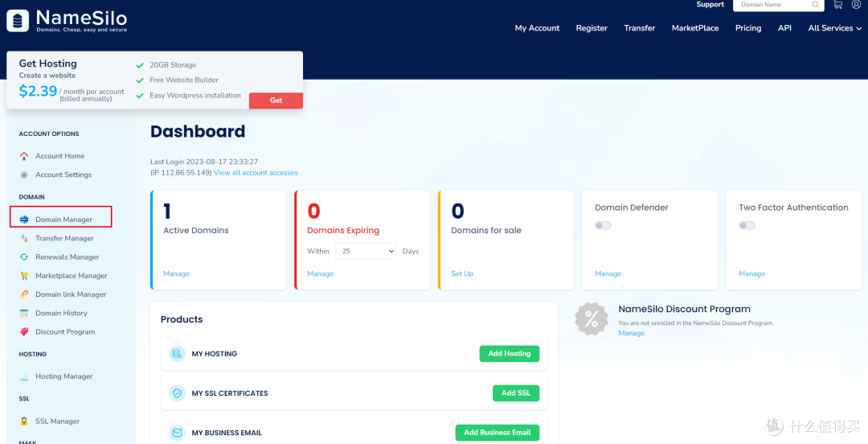Click Manage under NameSilo Discount Program
The width and height of the screenshot is (868, 444).
[x=631, y=333]
